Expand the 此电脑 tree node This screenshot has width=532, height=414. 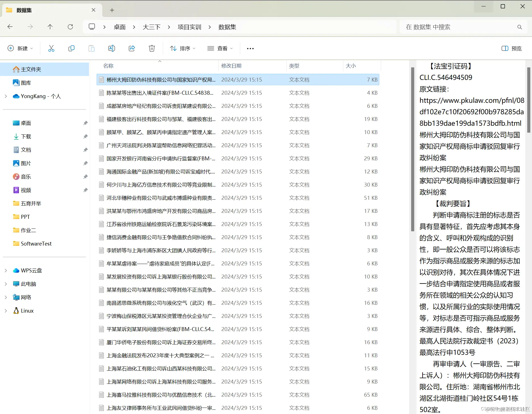tap(6, 284)
